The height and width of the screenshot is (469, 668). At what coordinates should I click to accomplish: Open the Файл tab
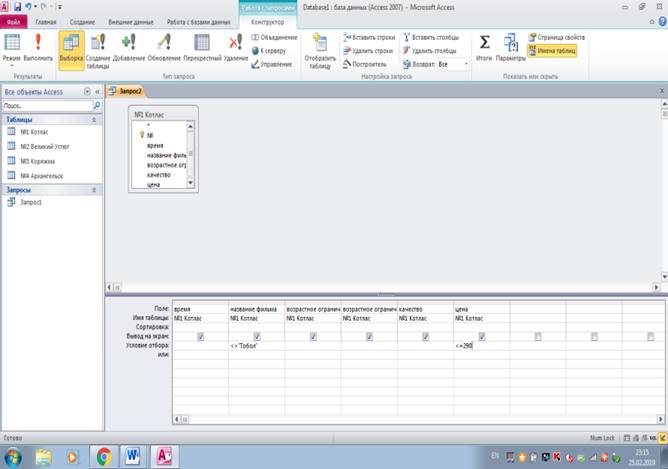point(14,22)
